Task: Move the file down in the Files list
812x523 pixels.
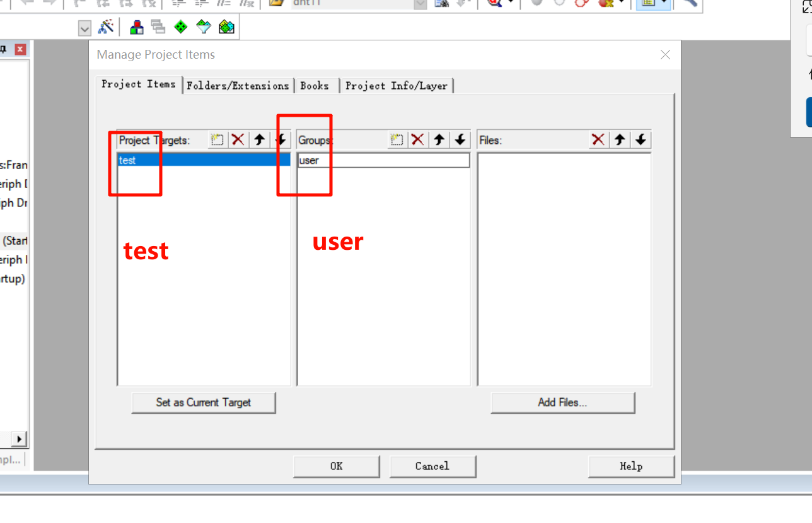Action: [641, 140]
